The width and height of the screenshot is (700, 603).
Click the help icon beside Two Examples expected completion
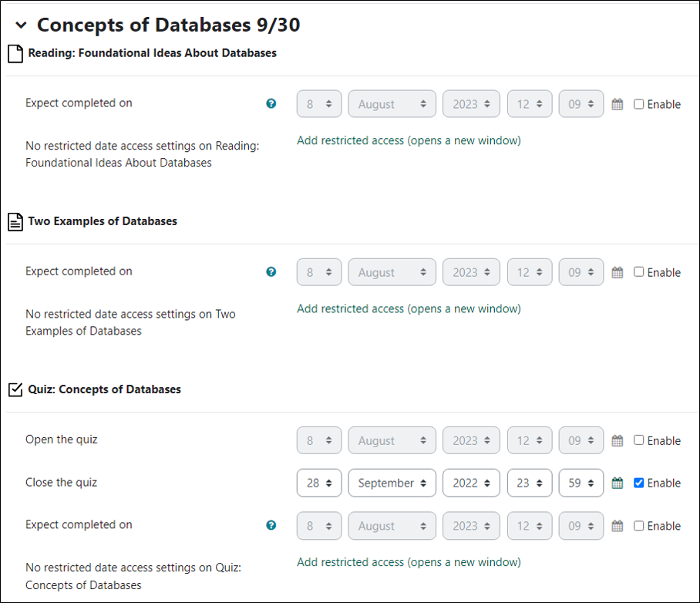click(x=271, y=271)
